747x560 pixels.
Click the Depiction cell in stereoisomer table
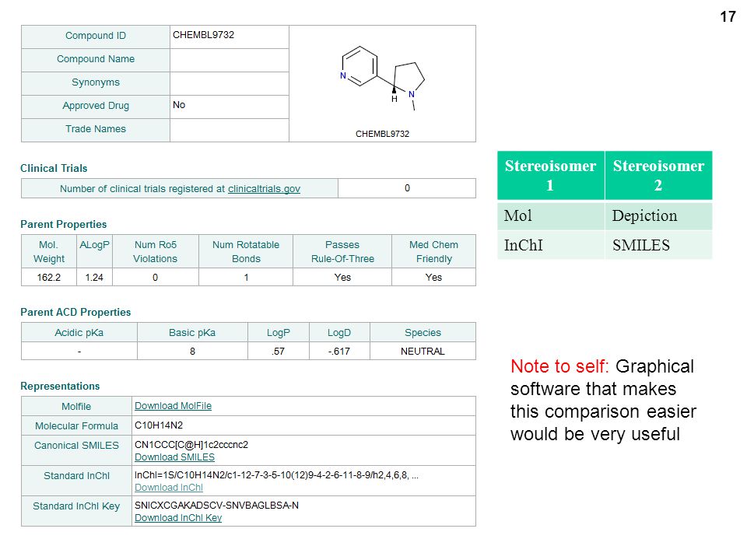pyautogui.click(x=658, y=216)
